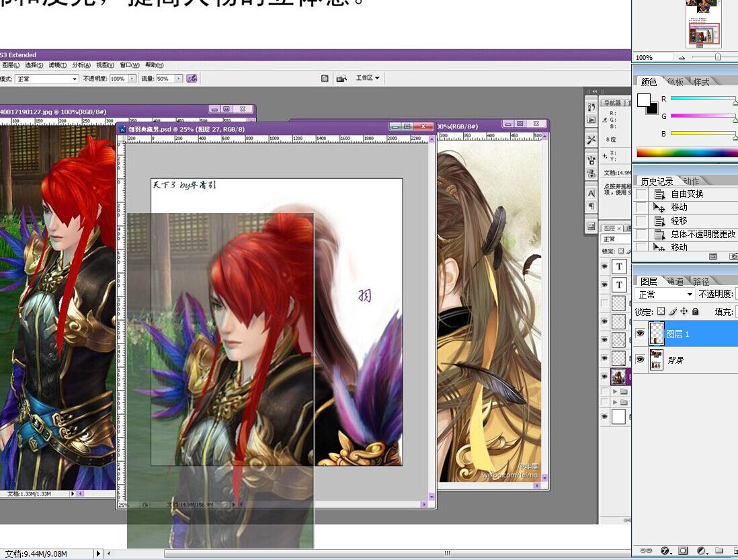Viewport: 738px width, 560px height.
Task: Lock layer position with the cross-arrows icon
Action: [684, 311]
